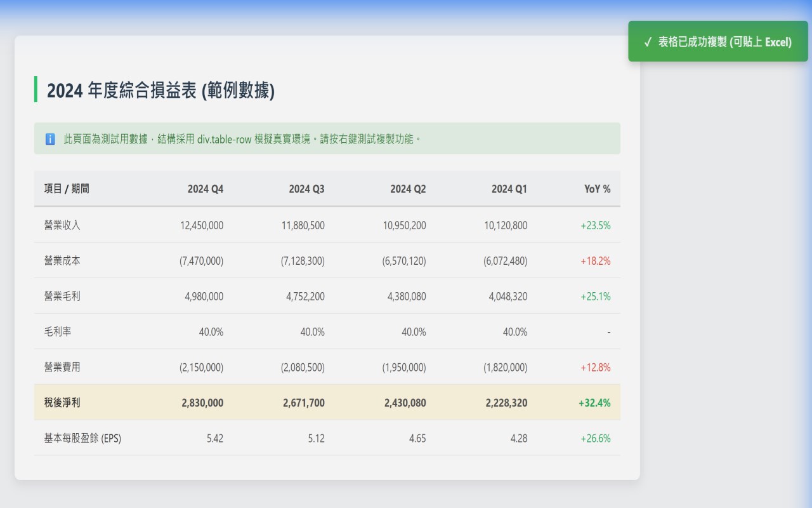Click the '2024 Q4' column header
The image size is (812, 508).
206,189
